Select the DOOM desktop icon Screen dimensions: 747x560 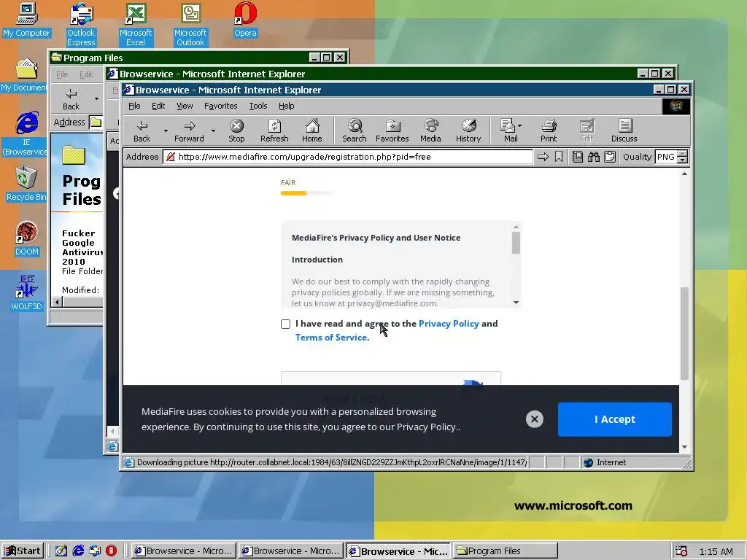click(x=26, y=238)
